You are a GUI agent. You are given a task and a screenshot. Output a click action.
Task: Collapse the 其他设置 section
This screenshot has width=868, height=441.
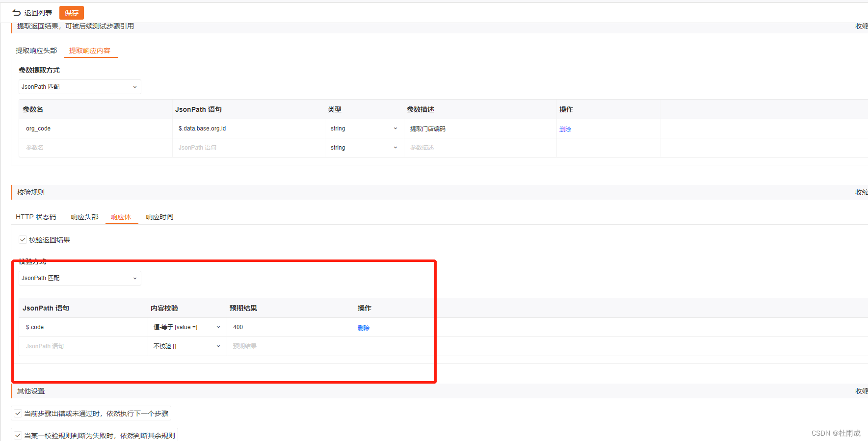click(862, 391)
